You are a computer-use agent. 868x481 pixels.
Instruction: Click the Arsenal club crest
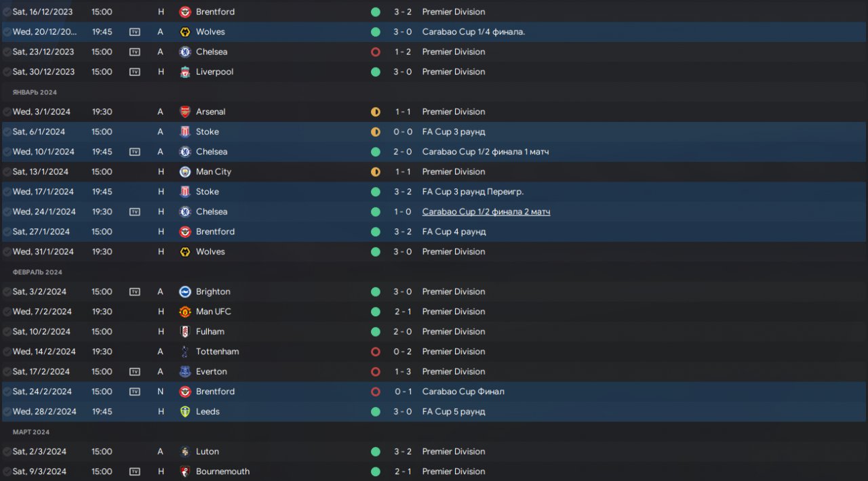(185, 112)
